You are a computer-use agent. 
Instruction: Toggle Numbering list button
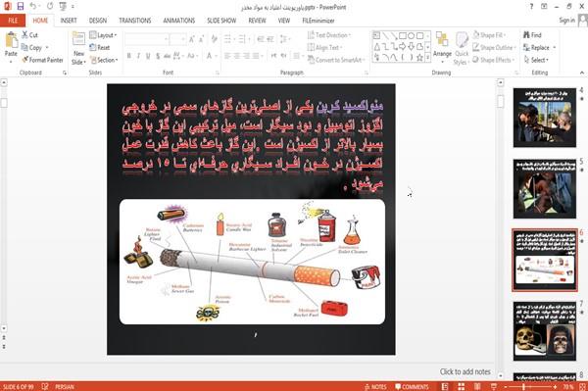click(243, 39)
